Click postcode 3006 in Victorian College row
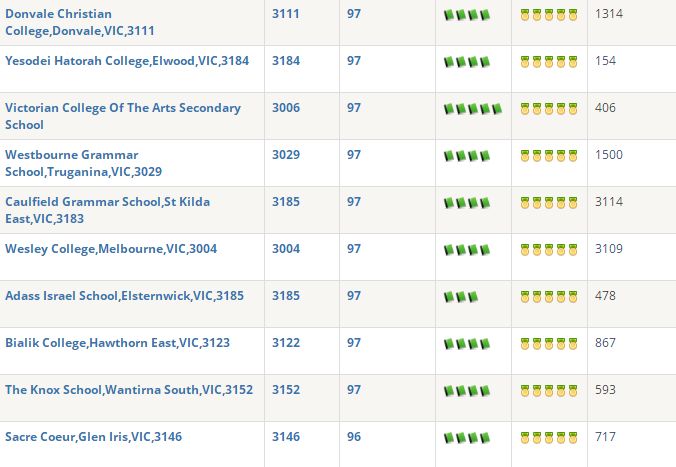Image resolution: width=676 pixels, height=467 pixels. pyautogui.click(x=286, y=108)
